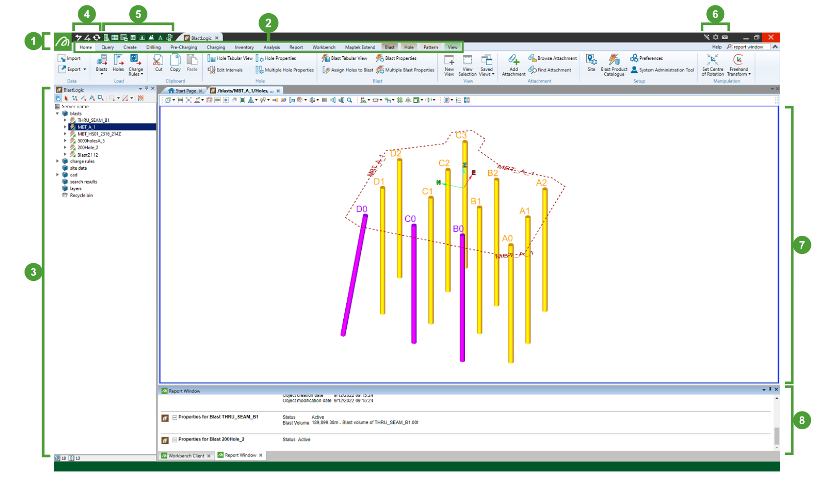The image size is (834, 504).
Task: Click Set Centre of Rotation
Action: (x=713, y=65)
